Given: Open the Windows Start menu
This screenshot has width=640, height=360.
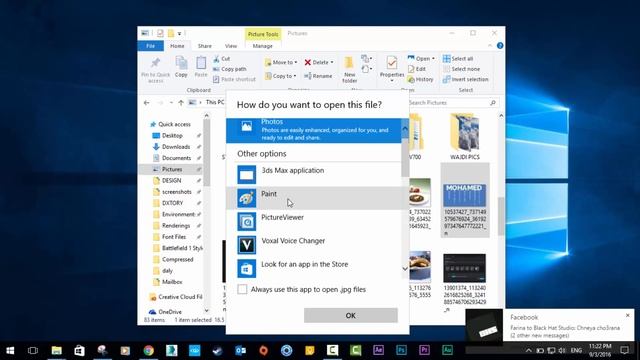Looking at the screenshot, I should pos(10,350).
